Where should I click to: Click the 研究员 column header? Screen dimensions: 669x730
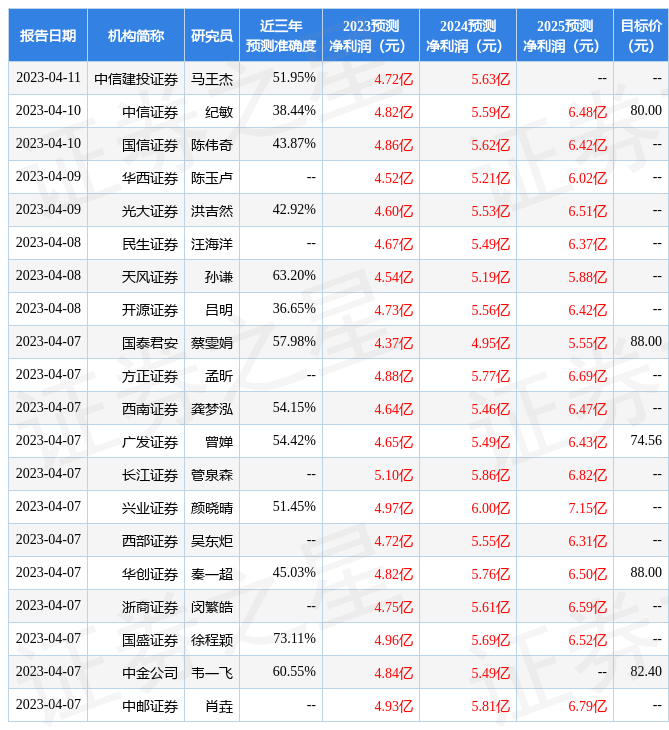(x=211, y=35)
